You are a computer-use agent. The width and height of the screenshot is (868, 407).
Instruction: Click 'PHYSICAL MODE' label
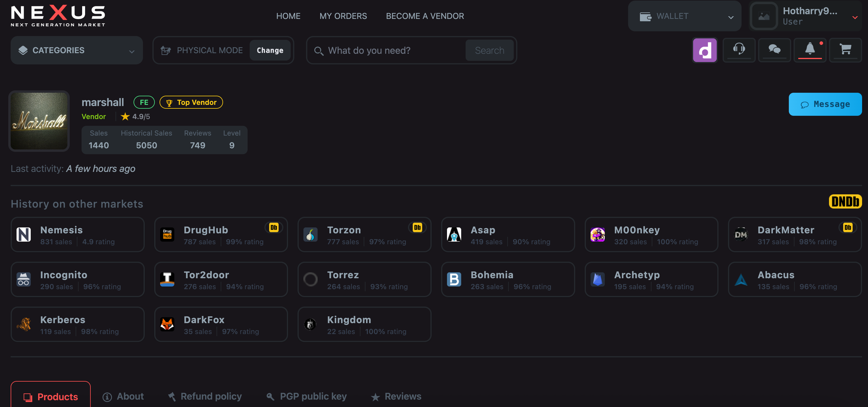[x=209, y=50]
